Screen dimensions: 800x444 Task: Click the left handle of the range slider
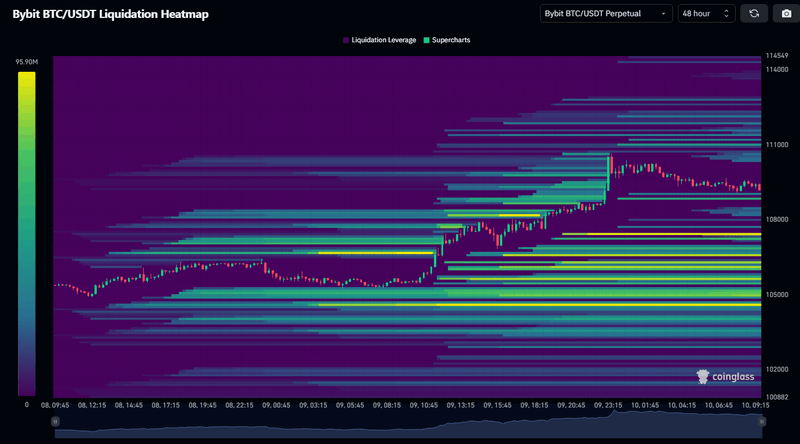pos(55,422)
